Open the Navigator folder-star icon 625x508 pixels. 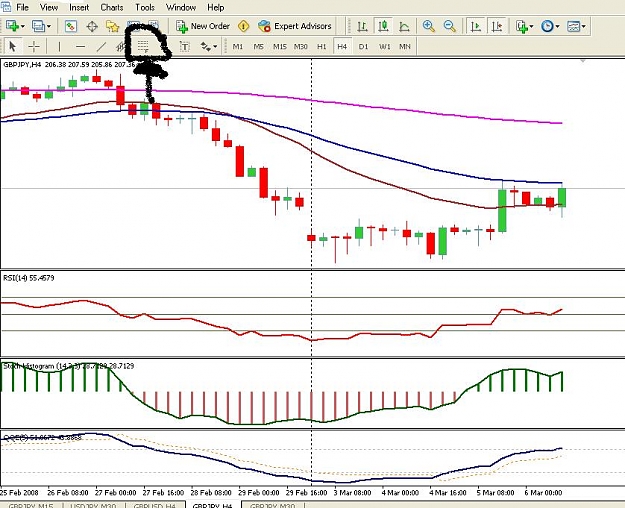pos(113,26)
